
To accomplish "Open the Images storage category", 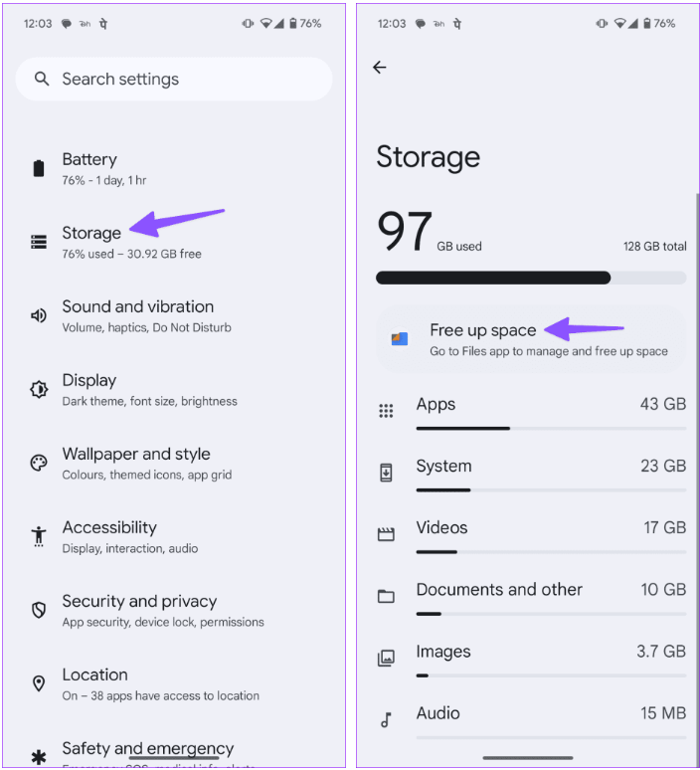I will click(x=532, y=658).
